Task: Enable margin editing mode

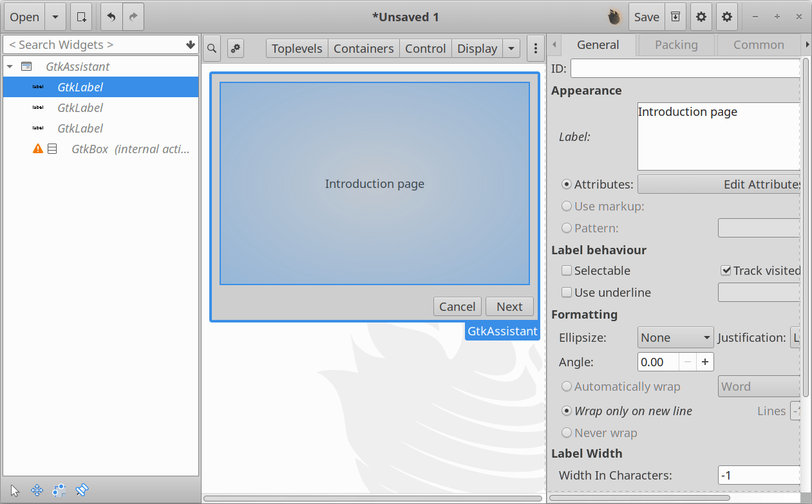Action: click(x=59, y=490)
